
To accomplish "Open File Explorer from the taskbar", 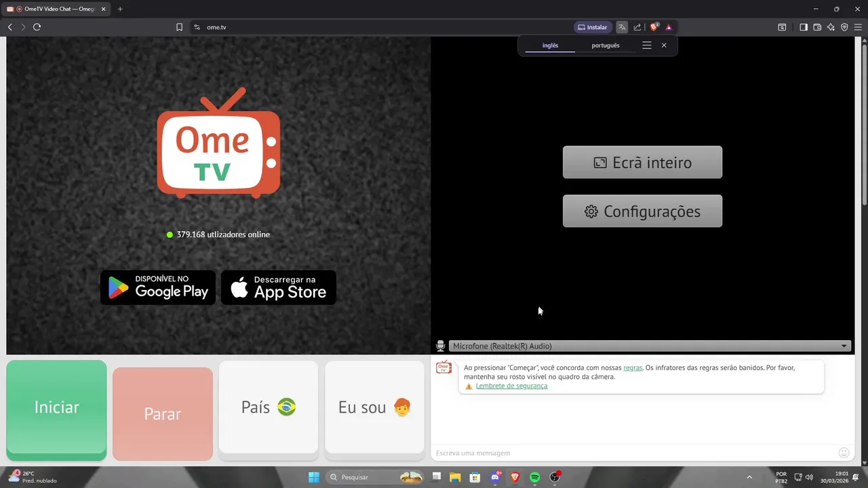I will pyautogui.click(x=455, y=477).
